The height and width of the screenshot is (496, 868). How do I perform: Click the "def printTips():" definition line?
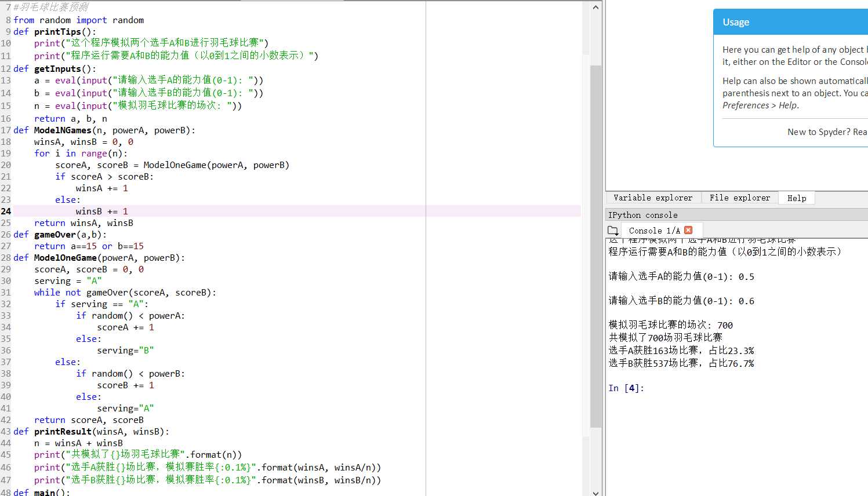(x=55, y=32)
